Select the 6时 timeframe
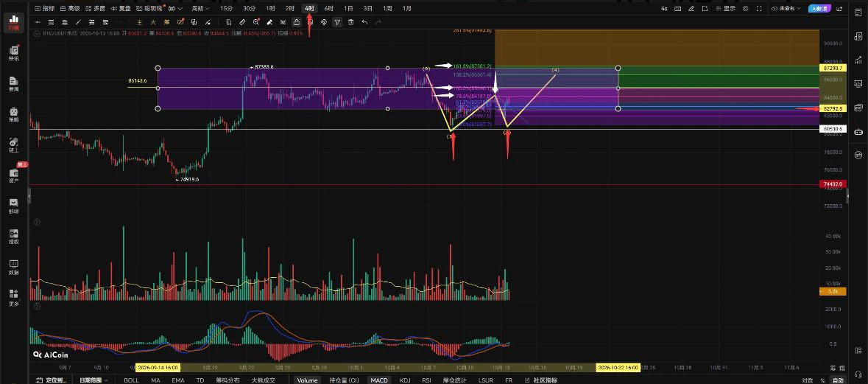This screenshot has height=384, width=868. click(x=329, y=8)
